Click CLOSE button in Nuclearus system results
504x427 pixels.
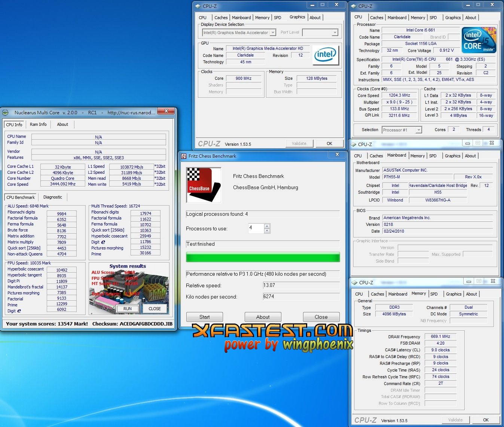(155, 309)
